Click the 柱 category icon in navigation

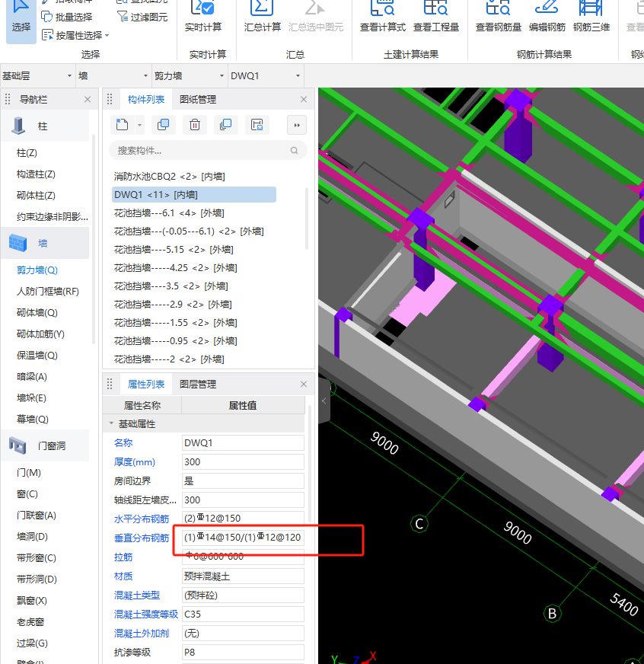pos(18,126)
